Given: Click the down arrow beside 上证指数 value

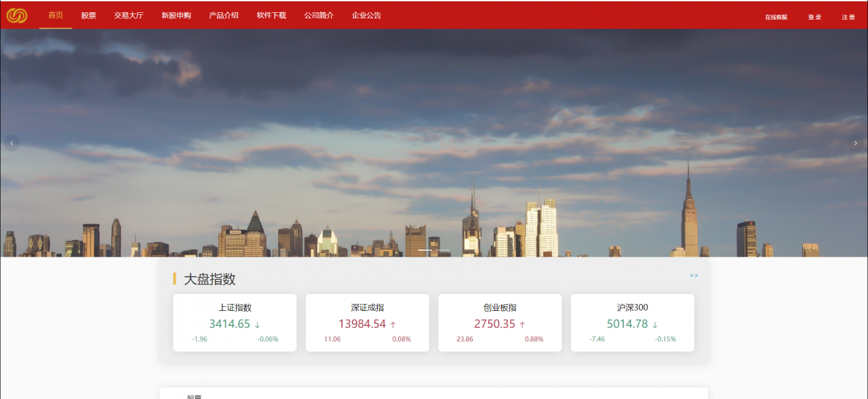Looking at the screenshot, I should point(257,325).
